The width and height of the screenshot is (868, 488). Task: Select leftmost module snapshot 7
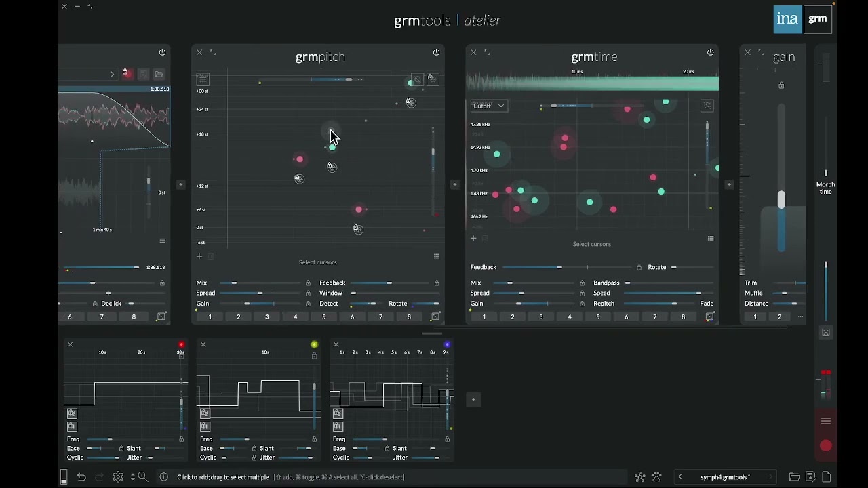coord(102,317)
